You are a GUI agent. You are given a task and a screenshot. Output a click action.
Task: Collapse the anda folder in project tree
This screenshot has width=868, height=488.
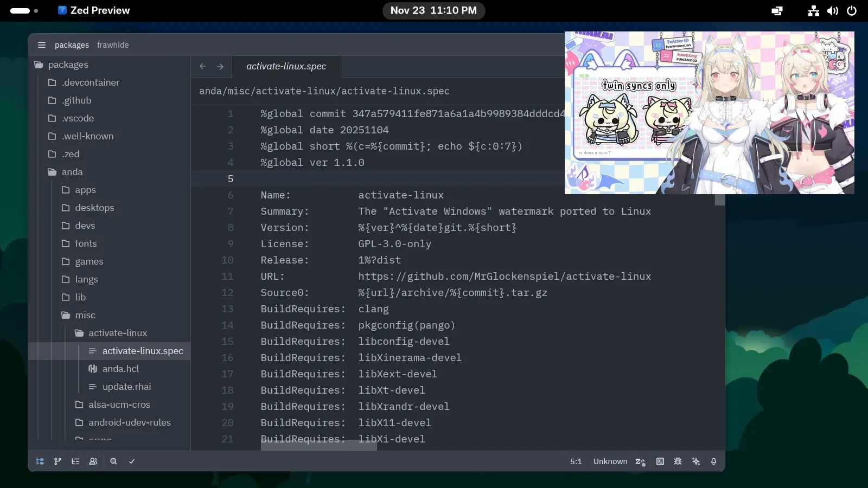(x=72, y=172)
